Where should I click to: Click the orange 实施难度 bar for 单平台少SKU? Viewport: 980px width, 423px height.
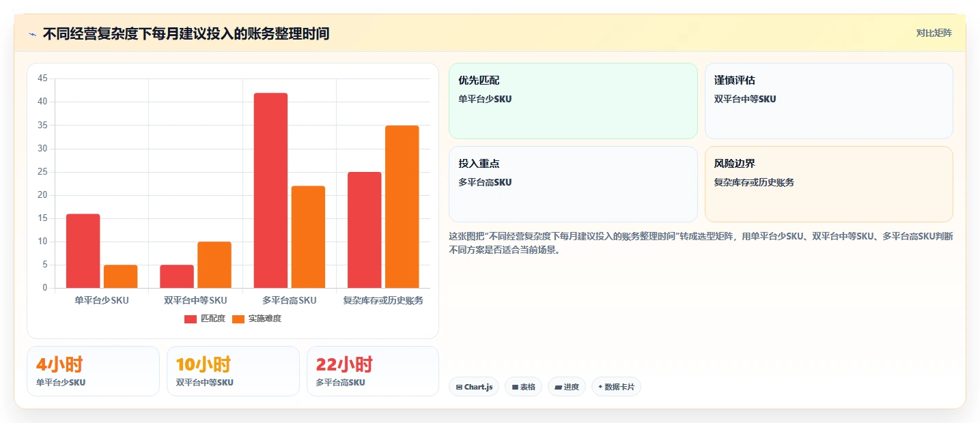click(x=121, y=276)
